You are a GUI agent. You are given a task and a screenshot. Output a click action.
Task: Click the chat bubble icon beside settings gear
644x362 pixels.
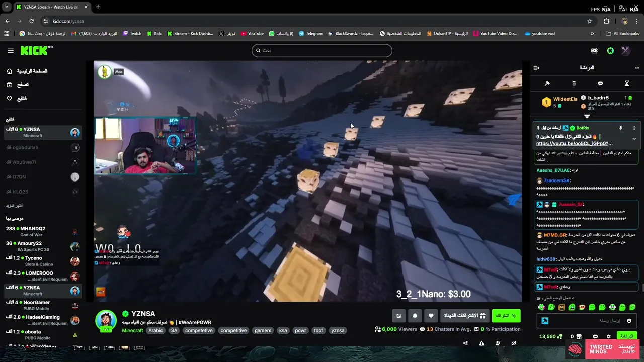pyautogui.click(x=595, y=337)
